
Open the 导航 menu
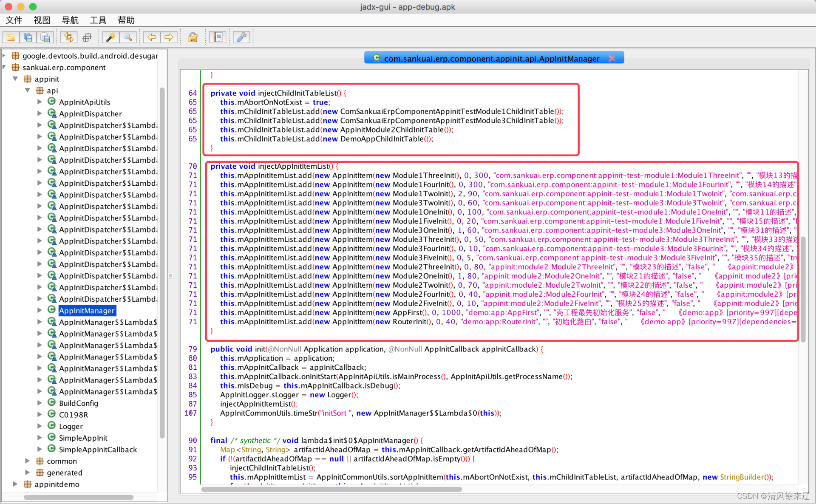coord(70,20)
